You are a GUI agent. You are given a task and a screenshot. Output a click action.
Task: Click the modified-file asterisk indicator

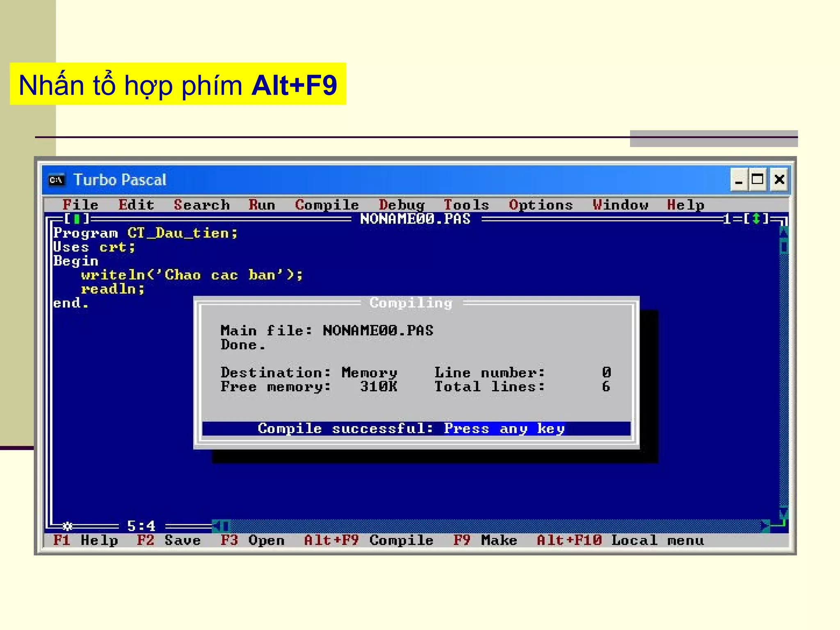[x=68, y=526]
